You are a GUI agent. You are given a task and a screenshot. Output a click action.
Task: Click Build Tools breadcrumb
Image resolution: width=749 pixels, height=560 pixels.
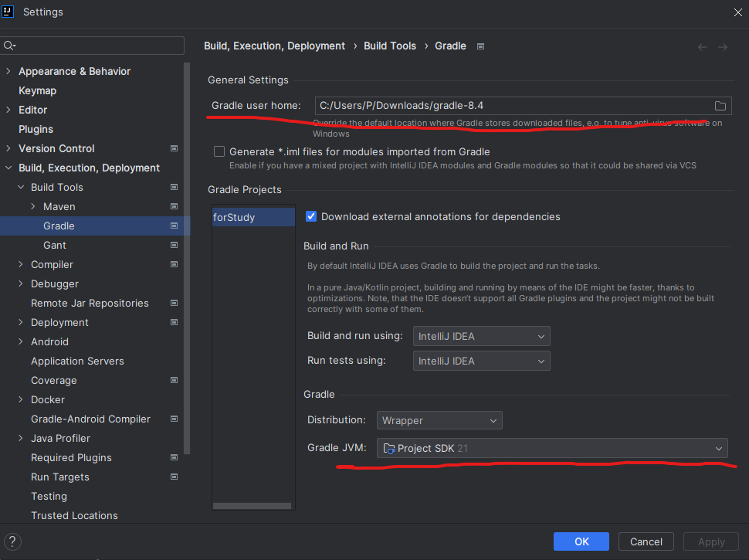390,46
